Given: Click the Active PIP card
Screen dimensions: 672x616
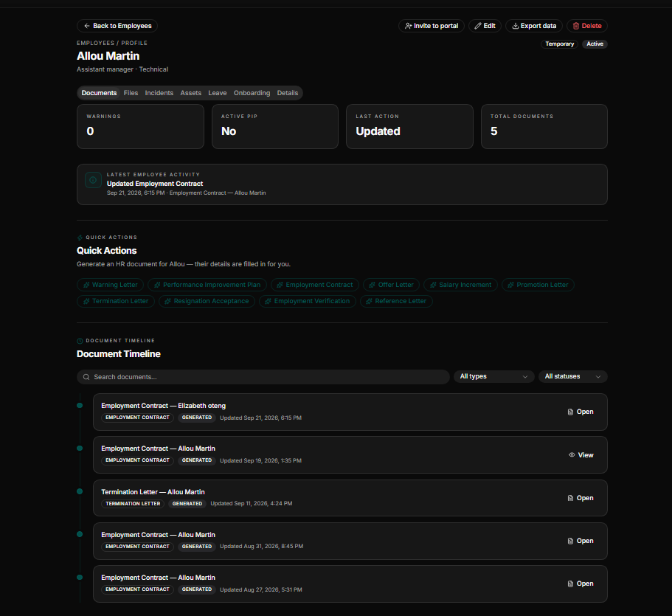Looking at the screenshot, I should 275,126.
